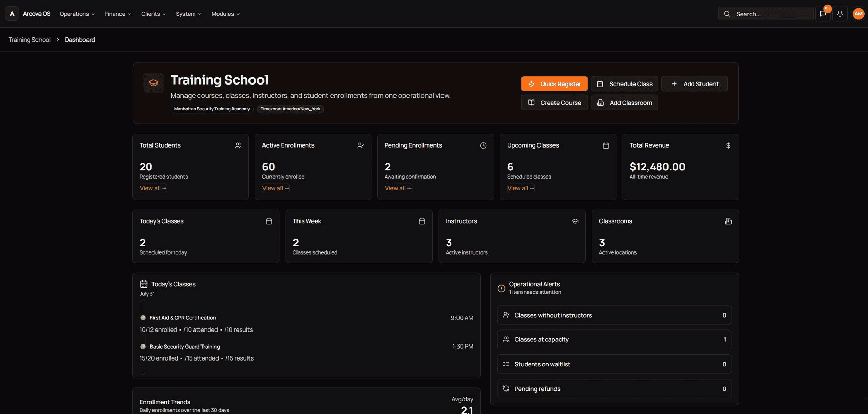Click the Timezone America/New_York tag
This screenshot has height=414, width=868.
[290, 109]
